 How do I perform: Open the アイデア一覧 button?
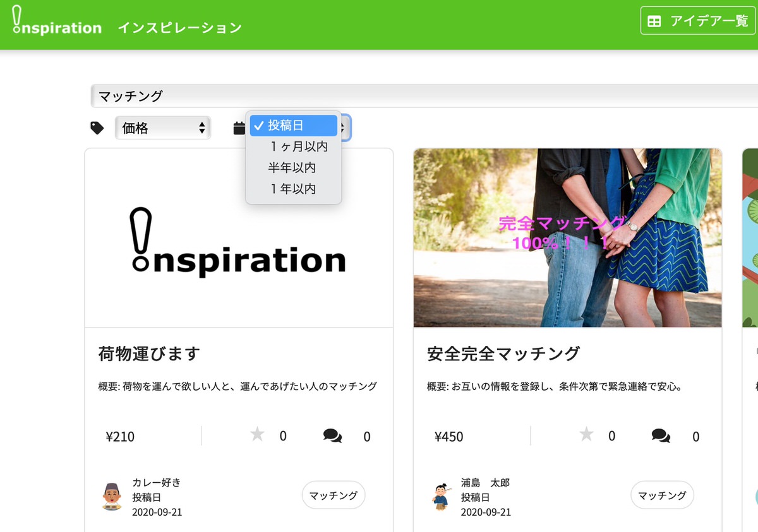pos(698,21)
